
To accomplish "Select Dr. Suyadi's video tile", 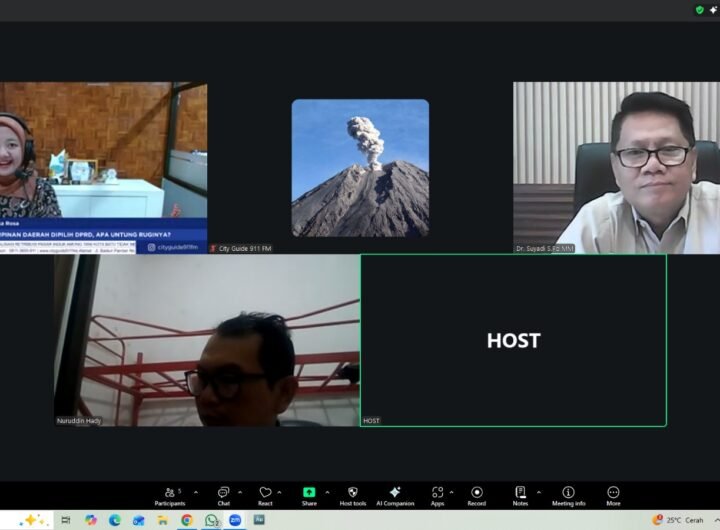I will coord(616,167).
